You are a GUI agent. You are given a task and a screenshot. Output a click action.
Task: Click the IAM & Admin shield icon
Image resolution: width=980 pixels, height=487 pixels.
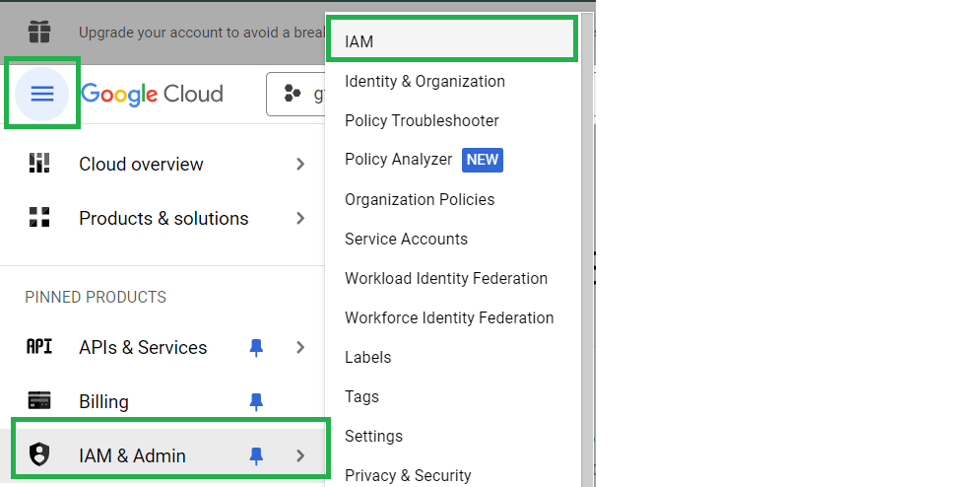coord(39,454)
